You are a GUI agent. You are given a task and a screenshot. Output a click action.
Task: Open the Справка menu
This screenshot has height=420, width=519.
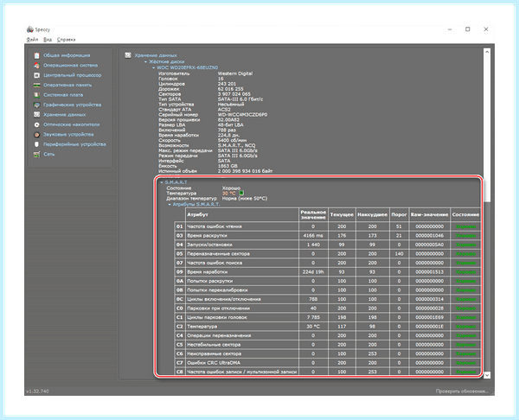(67, 40)
